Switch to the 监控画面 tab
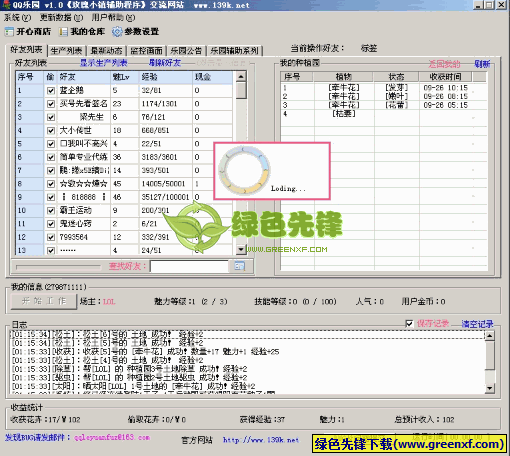The height and width of the screenshot is (456, 510). coord(146,51)
